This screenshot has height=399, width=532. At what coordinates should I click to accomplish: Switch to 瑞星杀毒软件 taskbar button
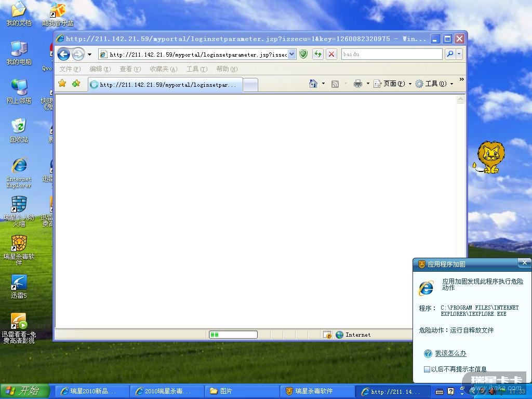[x=317, y=391]
